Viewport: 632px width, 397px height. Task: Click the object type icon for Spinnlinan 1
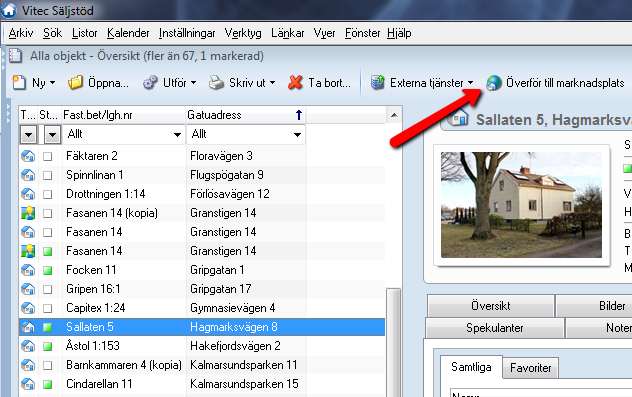coord(28,175)
